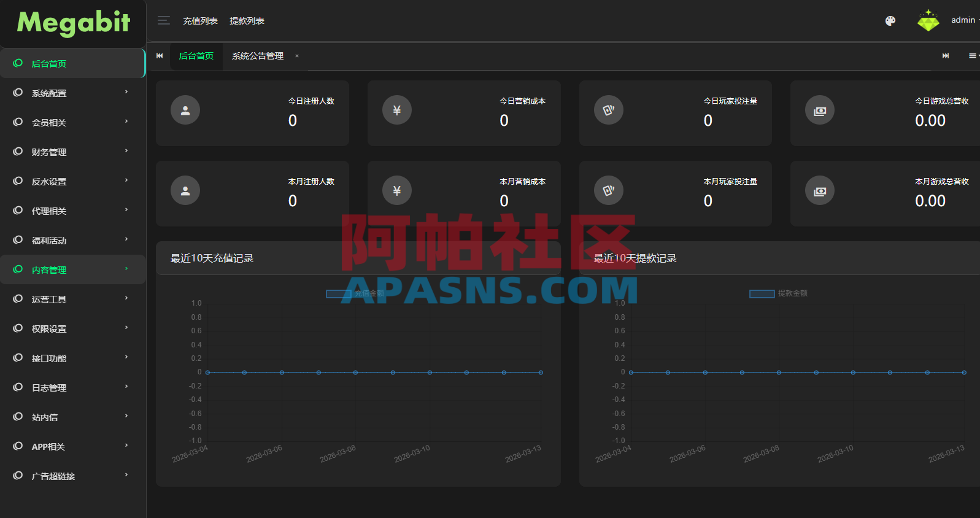Click the green diamond avatar icon
Screen dimensions: 980x518
click(928, 21)
